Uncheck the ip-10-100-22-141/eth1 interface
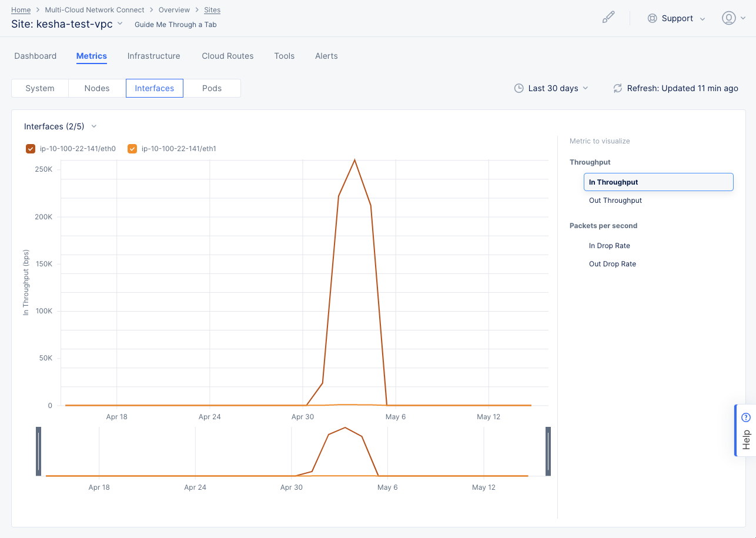This screenshot has height=538, width=756. [132, 149]
